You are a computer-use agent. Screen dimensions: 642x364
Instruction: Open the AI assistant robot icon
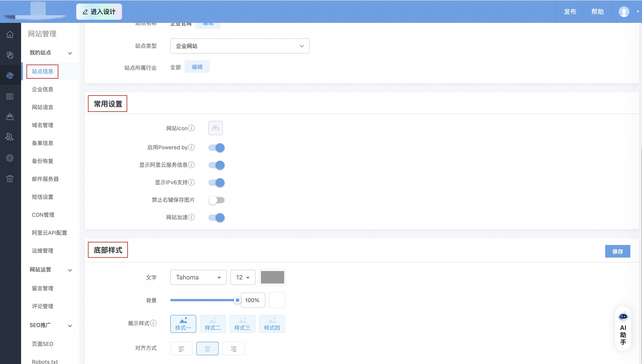[623, 317]
